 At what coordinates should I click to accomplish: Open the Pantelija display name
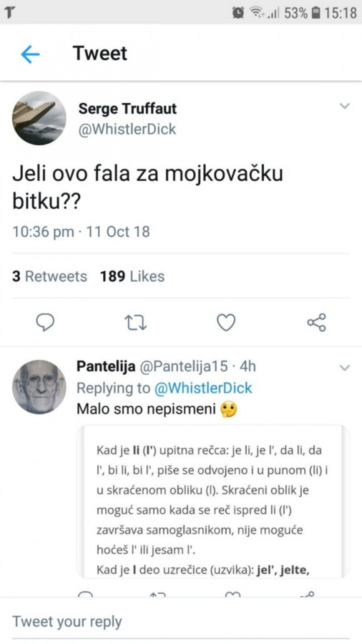[x=106, y=366]
